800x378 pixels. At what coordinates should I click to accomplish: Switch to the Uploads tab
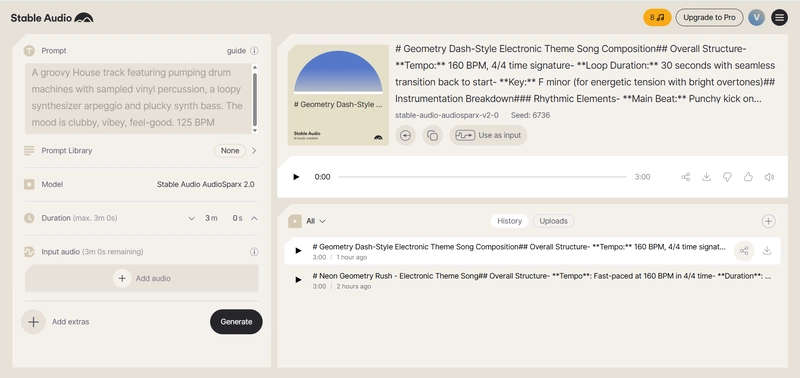click(554, 221)
